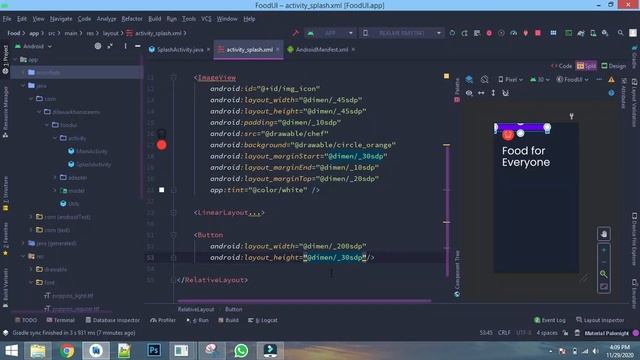Screen dimensions: 640x360
Task: Open the API level 30 dropdown
Action: (x=540, y=79)
